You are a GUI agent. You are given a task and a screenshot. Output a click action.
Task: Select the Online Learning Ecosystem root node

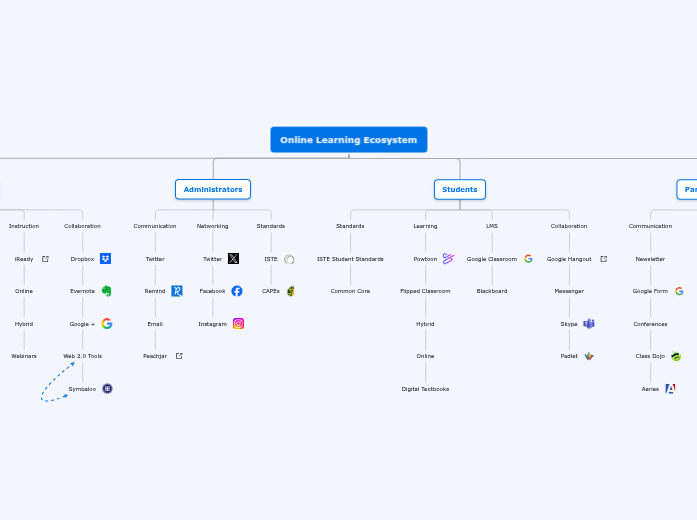click(x=349, y=140)
